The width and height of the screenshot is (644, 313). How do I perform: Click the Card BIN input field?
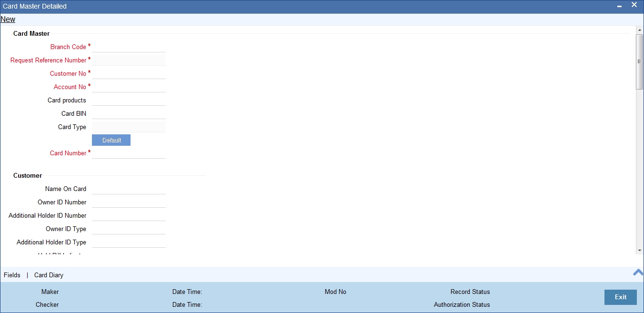pyautogui.click(x=129, y=113)
